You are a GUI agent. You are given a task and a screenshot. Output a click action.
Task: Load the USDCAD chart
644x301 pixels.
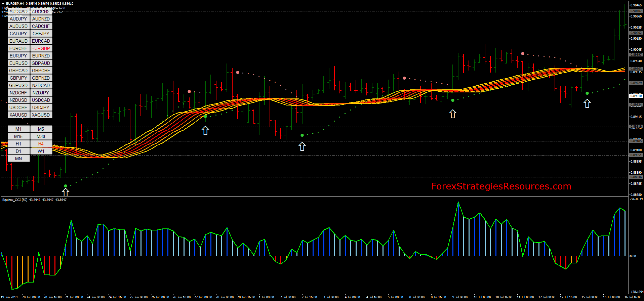[41, 100]
